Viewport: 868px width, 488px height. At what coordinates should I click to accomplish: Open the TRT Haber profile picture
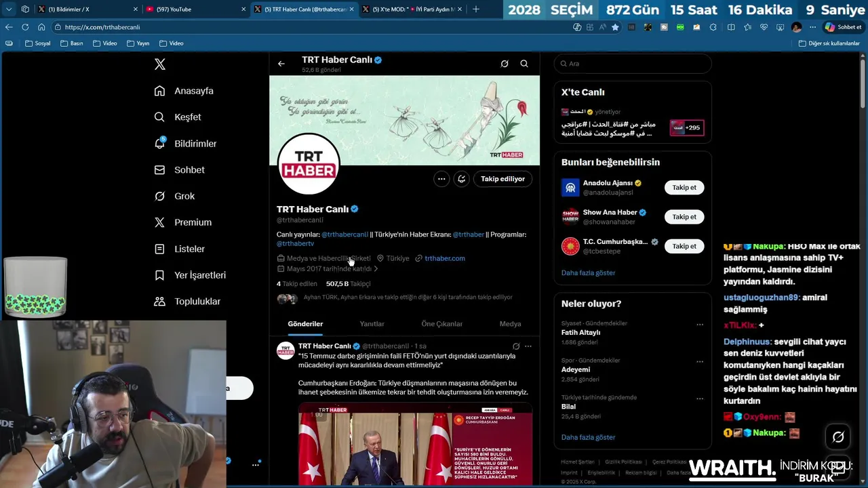309,165
